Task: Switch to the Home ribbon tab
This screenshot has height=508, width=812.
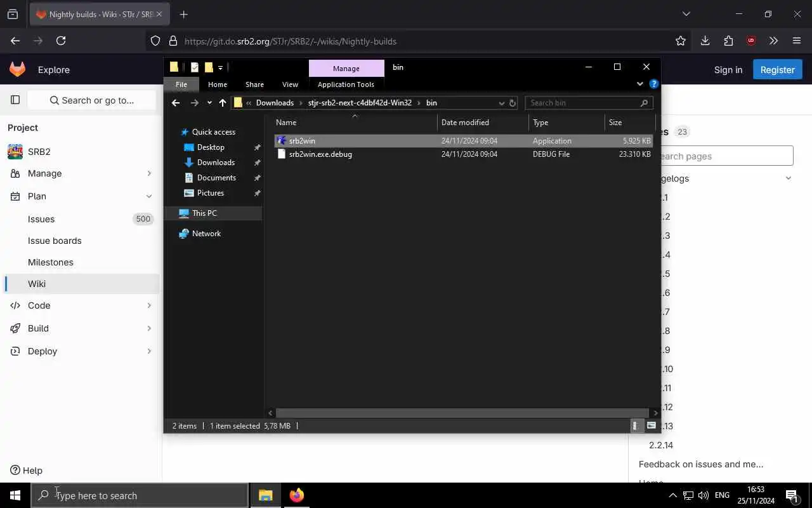Action: coord(218,84)
